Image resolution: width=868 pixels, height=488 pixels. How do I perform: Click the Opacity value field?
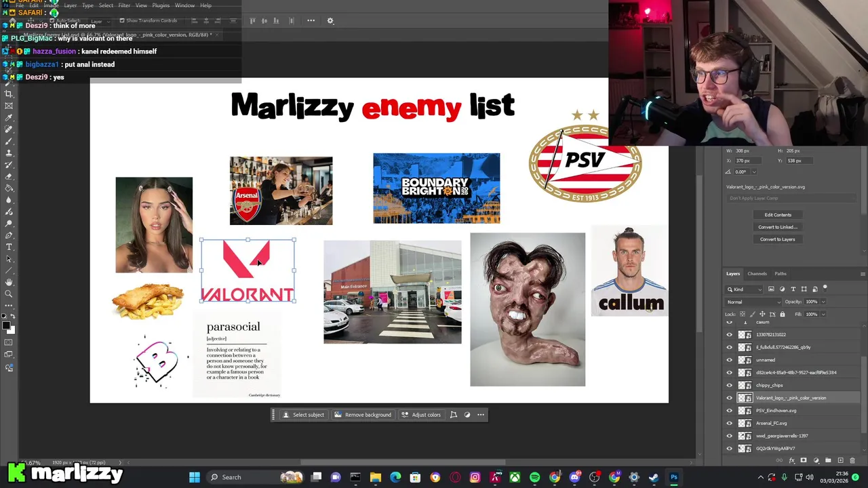[812, 302]
